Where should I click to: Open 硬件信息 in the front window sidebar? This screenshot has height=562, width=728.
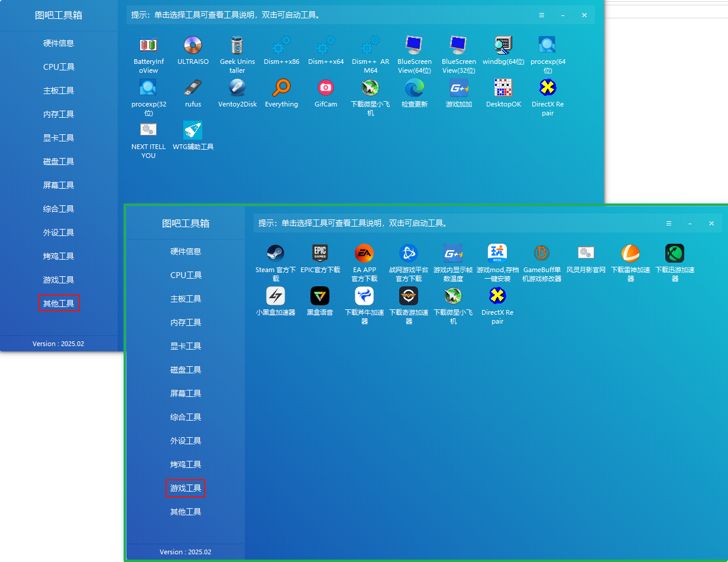[x=186, y=251]
